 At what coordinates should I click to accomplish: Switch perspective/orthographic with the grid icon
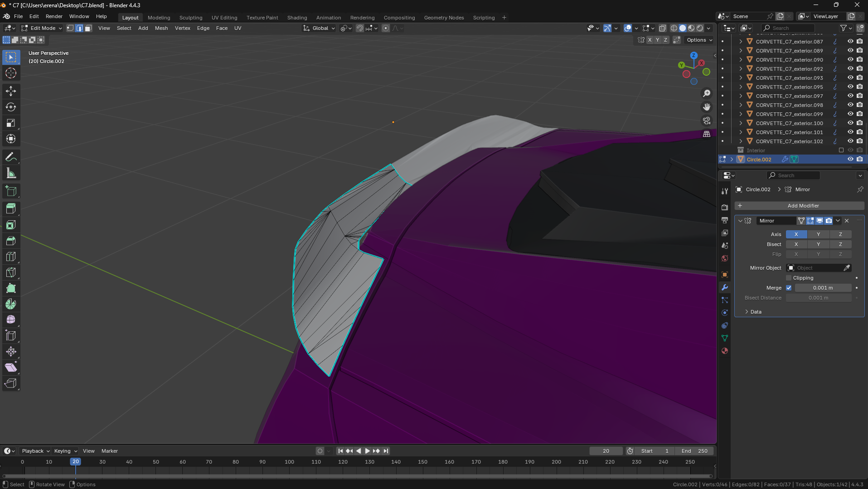(x=707, y=134)
